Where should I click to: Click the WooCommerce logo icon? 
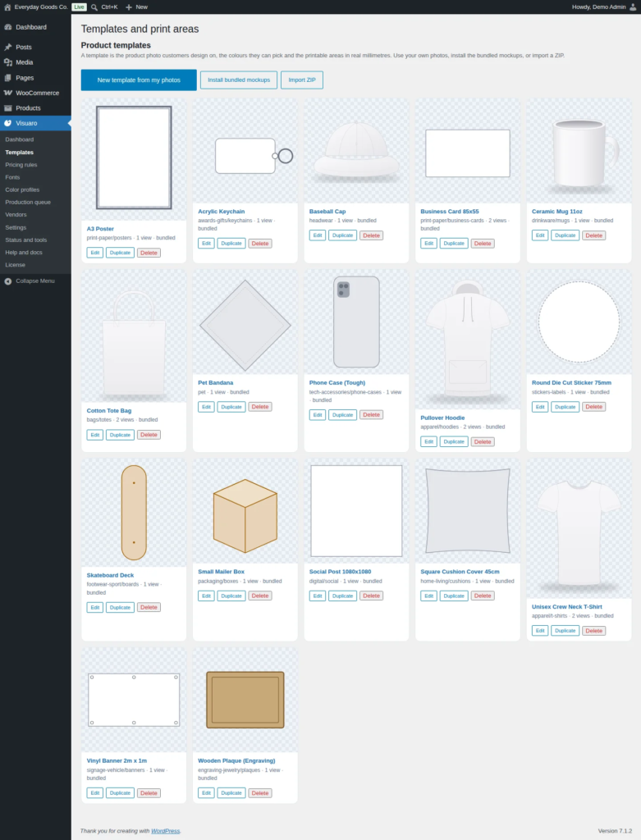coord(8,93)
